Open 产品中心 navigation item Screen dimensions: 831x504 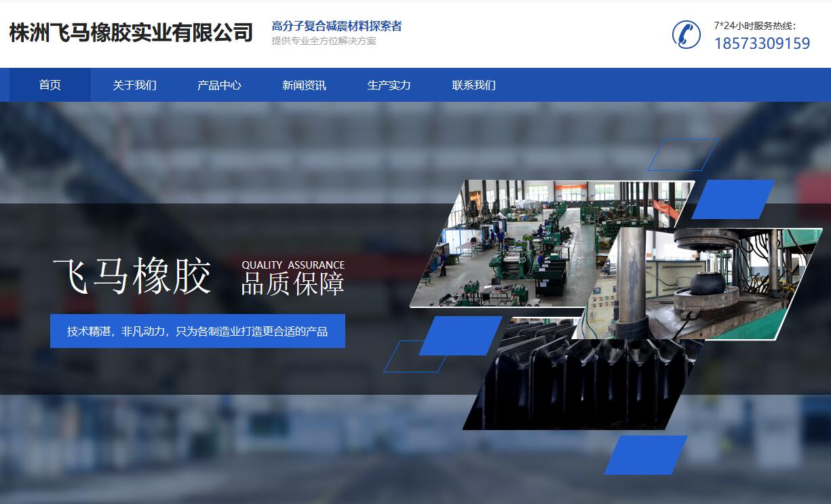point(219,85)
